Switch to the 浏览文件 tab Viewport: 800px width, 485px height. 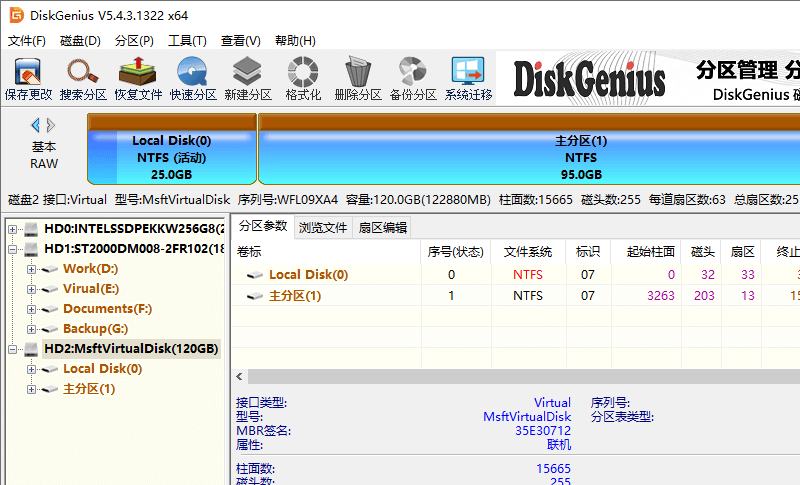point(323,227)
